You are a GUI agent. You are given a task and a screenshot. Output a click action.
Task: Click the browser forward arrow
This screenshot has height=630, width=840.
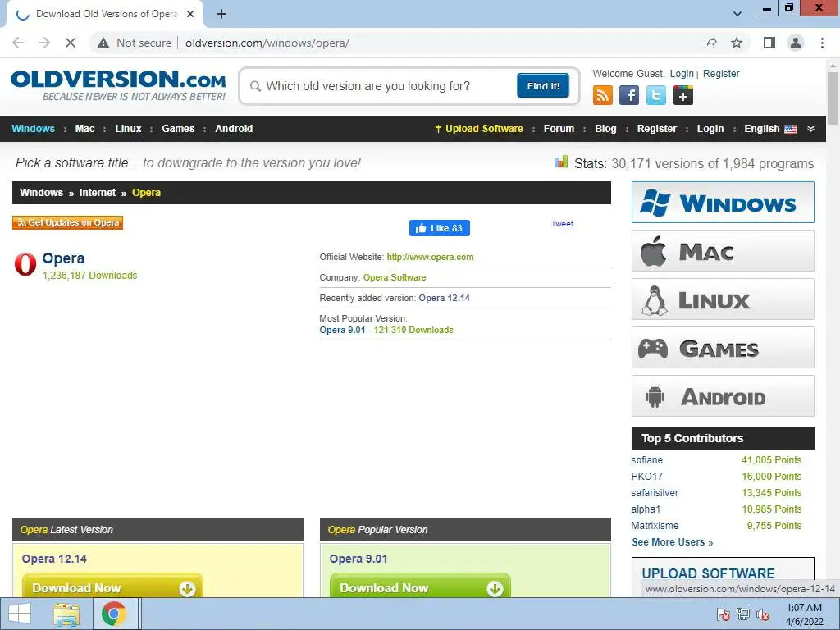click(44, 43)
